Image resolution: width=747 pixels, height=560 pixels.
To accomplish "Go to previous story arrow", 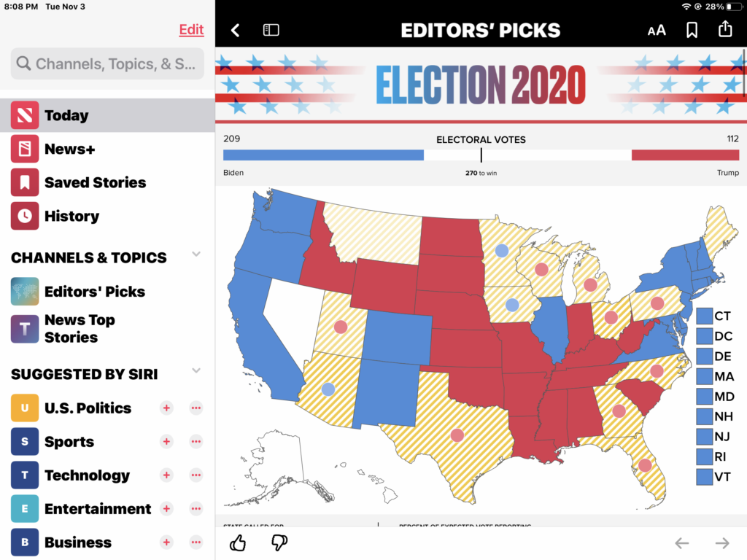I will pos(681,542).
